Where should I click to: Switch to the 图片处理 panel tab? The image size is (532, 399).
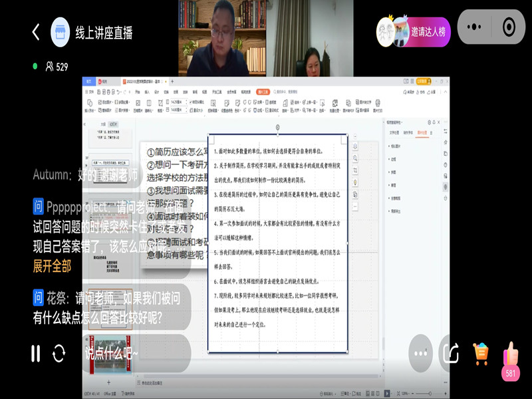[x=421, y=133]
